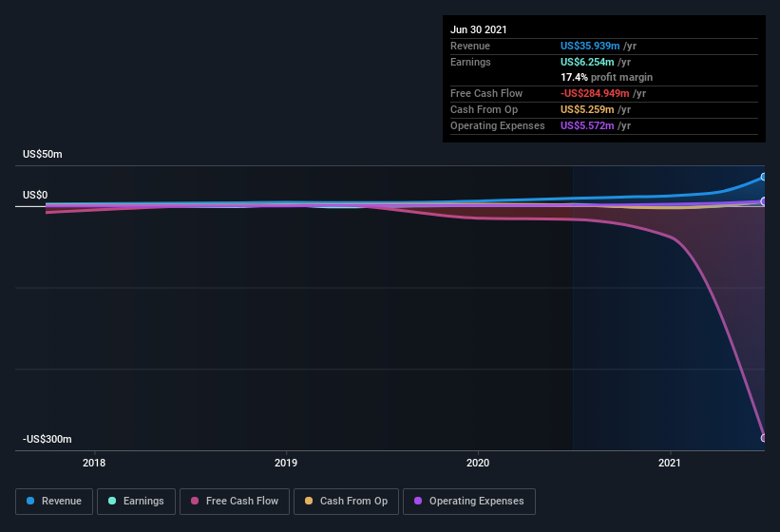Click the 2021 x-axis label
The image size is (780, 532).
pos(670,463)
